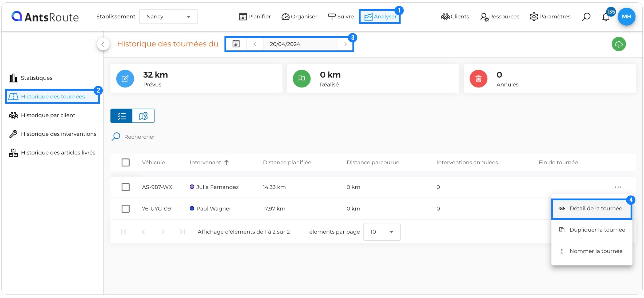Image resolution: width=644 pixels, height=298 pixels.
Task: Open the Suivre menu
Action: [x=341, y=17]
